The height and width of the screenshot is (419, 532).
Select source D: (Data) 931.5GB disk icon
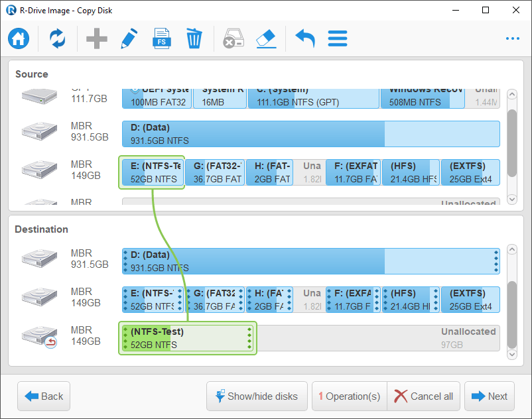point(39,131)
